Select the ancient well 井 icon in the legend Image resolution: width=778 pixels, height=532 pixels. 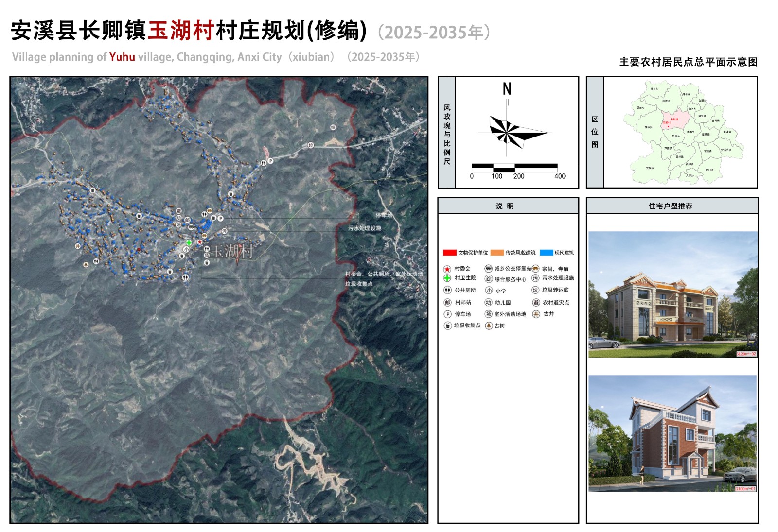click(536, 314)
